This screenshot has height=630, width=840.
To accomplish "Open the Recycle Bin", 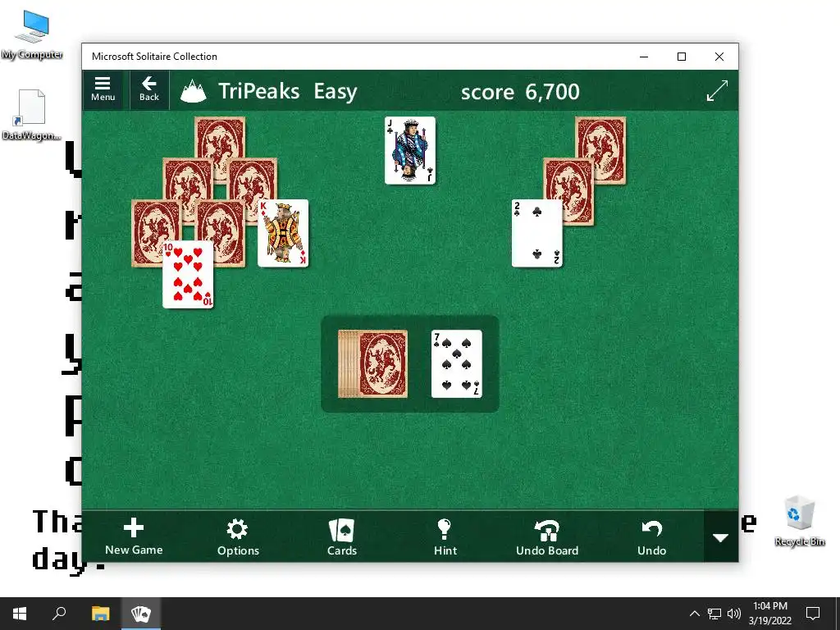I will (799, 521).
